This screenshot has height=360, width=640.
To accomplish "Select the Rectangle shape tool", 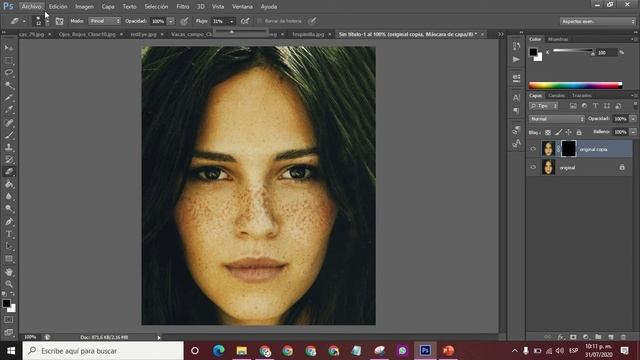I will pyautogui.click(x=9, y=259).
